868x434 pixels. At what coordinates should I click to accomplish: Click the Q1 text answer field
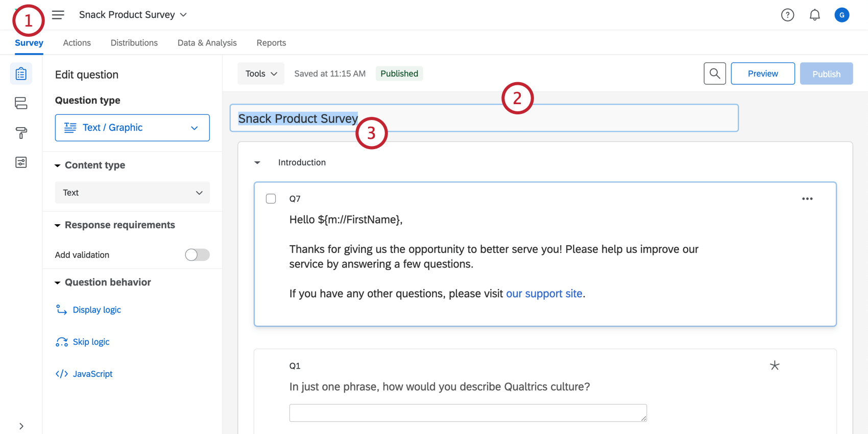pyautogui.click(x=467, y=413)
